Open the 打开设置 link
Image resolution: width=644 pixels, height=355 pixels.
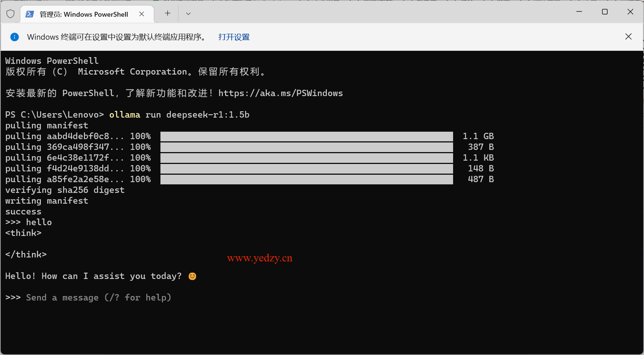[234, 37]
